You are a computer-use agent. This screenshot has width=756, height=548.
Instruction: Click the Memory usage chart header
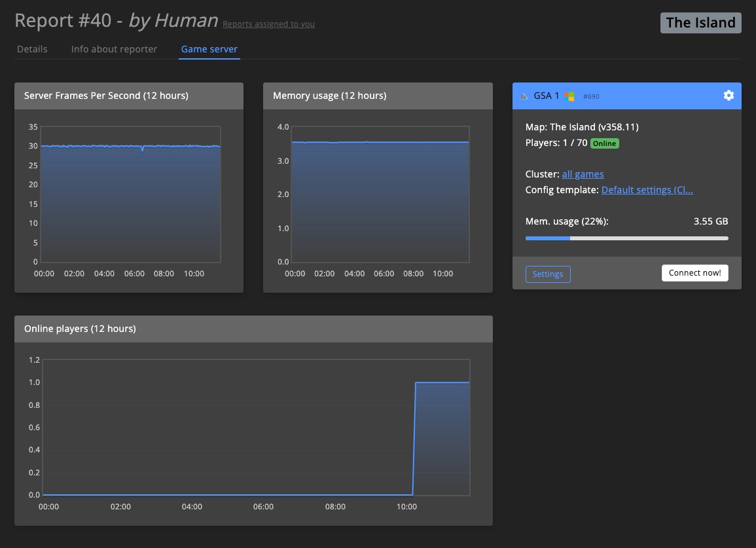pos(329,96)
